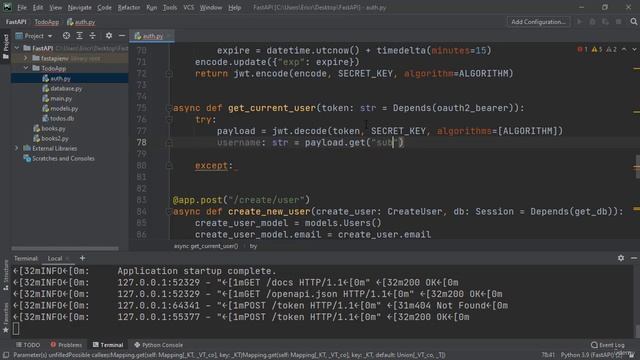Click the warning count indicator in editor
The width and height of the screenshot is (640, 360).
tap(597, 49)
